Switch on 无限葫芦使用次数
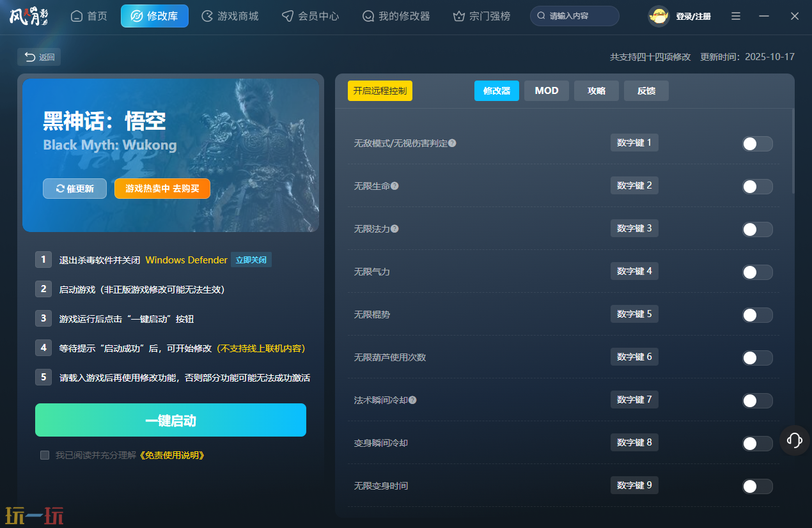The height and width of the screenshot is (528, 812). click(758, 358)
